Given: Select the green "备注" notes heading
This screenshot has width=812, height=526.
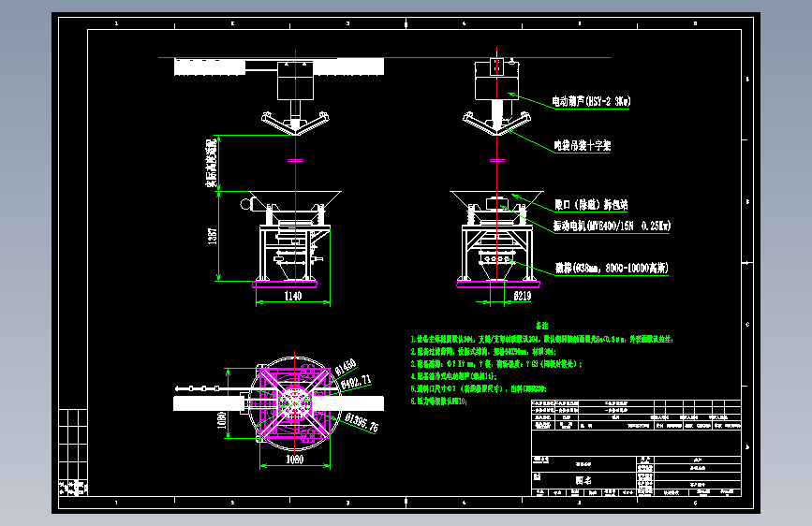Looking at the screenshot, I should tap(541, 326).
